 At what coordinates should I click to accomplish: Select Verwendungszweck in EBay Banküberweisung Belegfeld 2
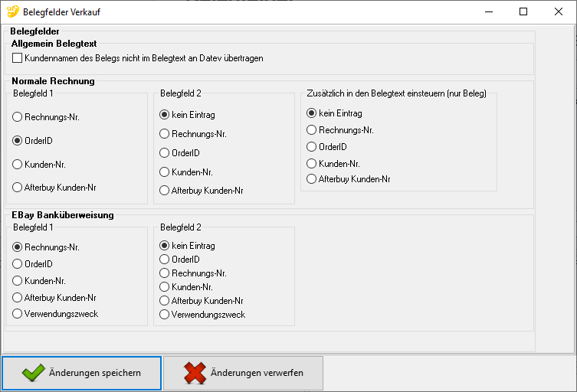(x=165, y=315)
